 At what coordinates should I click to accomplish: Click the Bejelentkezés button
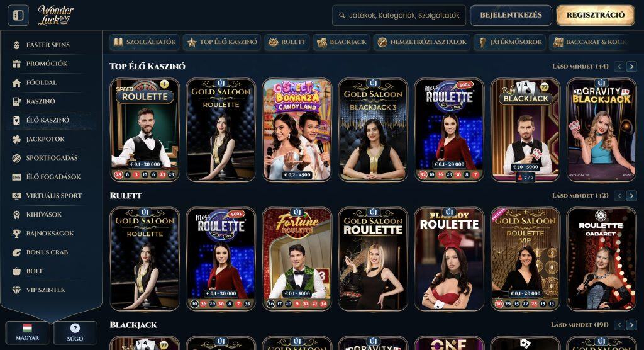coord(511,15)
